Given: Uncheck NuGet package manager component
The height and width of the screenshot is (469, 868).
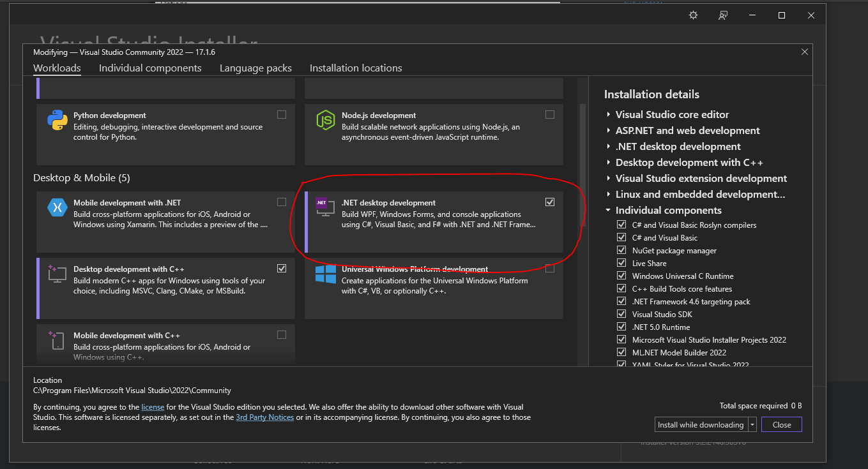Looking at the screenshot, I should coord(621,250).
